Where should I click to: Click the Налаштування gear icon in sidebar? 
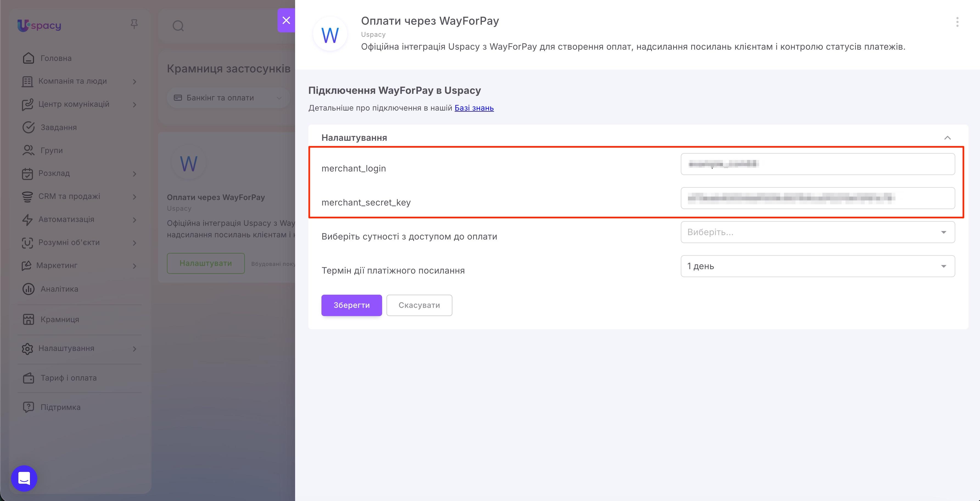pos(27,348)
